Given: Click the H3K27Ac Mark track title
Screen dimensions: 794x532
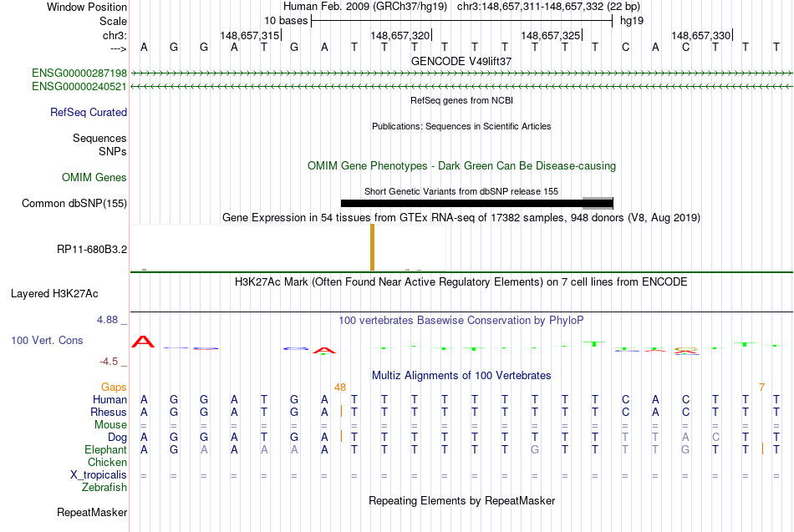Looking at the screenshot, I should pyautogui.click(x=461, y=281).
